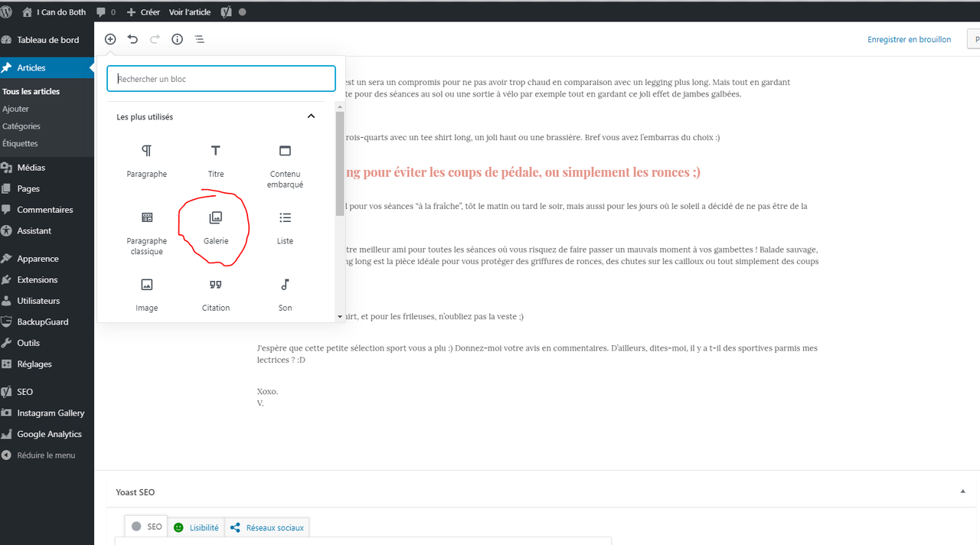Click the WordPress logo in admin bar

point(7,12)
